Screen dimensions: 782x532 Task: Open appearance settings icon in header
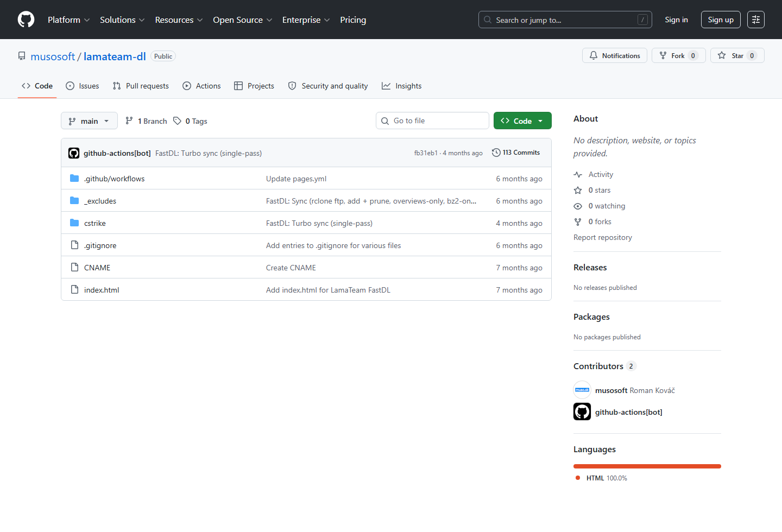(x=756, y=20)
